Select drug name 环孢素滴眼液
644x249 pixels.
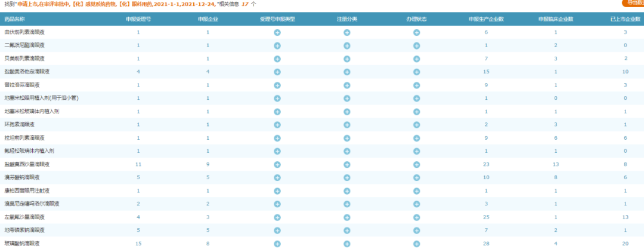19,124
